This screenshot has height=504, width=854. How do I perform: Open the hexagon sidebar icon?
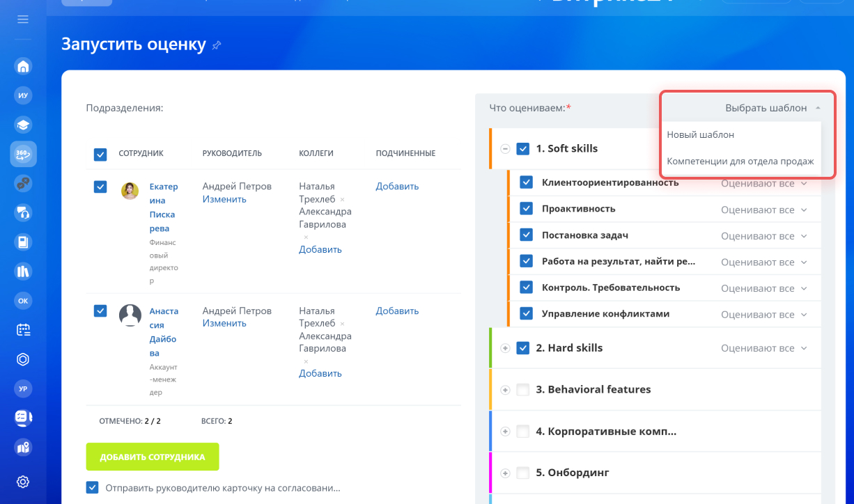[23, 359]
